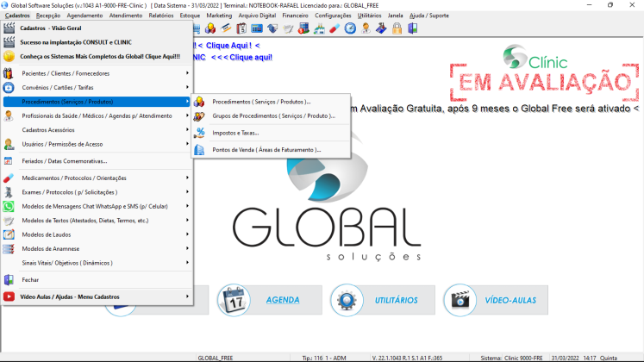Open Grupos de Procedimentos submenu entry
This screenshot has height=362, width=644.
coord(271,115)
